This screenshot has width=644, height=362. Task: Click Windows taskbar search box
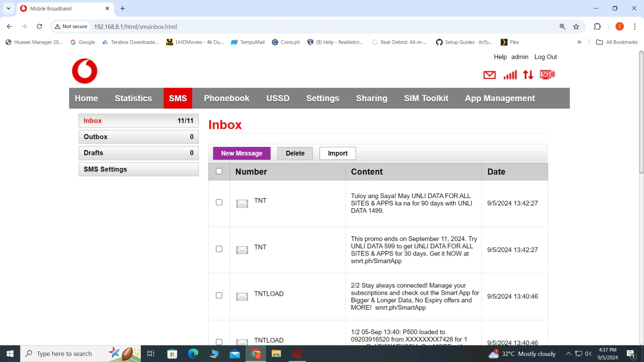80,353
